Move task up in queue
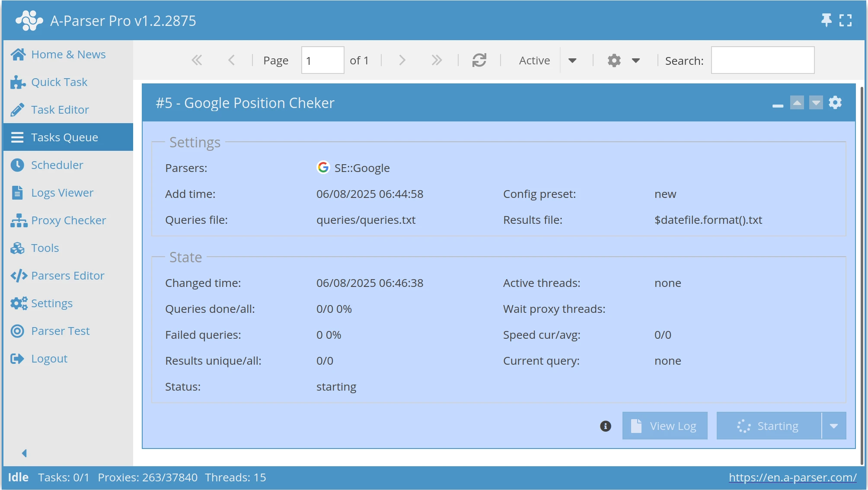 797,103
